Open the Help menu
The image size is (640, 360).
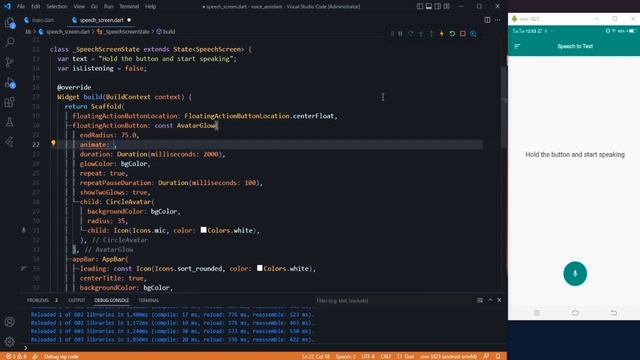tap(151, 7)
